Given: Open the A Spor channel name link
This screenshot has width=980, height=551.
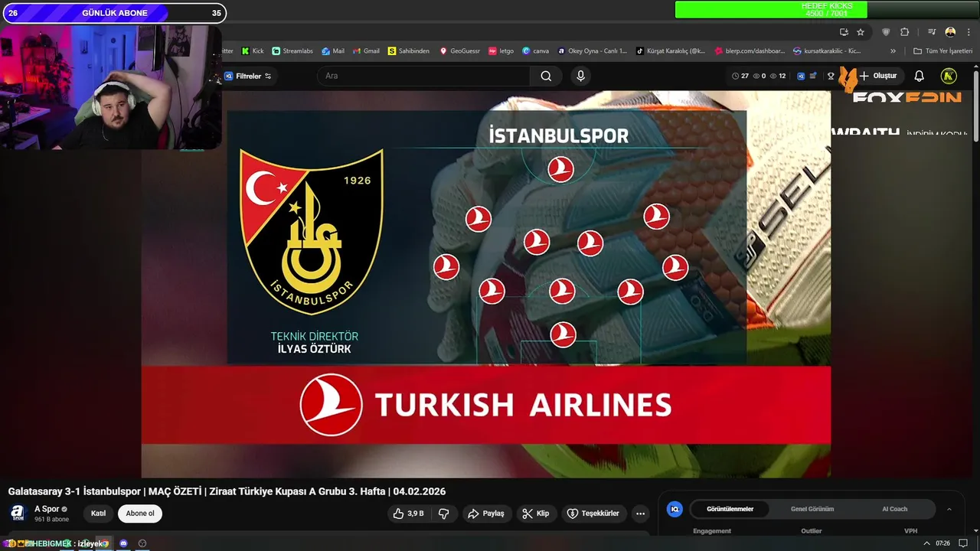Looking at the screenshot, I should [47, 509].
